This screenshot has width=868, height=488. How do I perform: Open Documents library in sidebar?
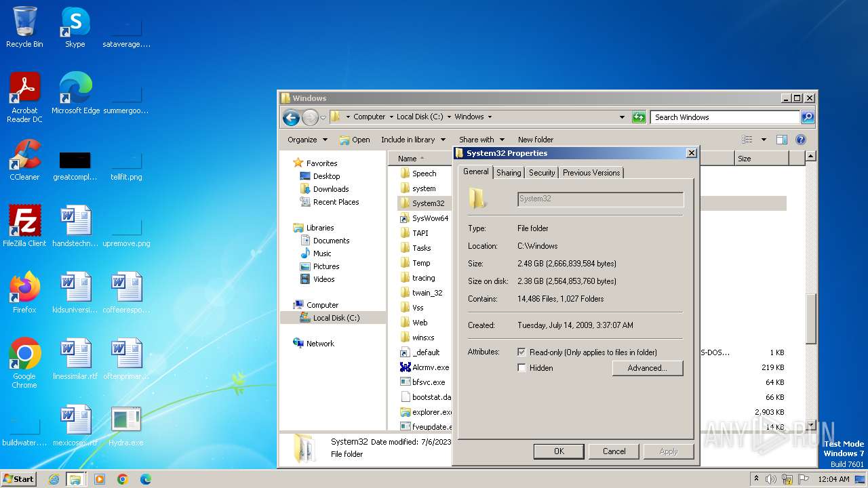(331, 241)
